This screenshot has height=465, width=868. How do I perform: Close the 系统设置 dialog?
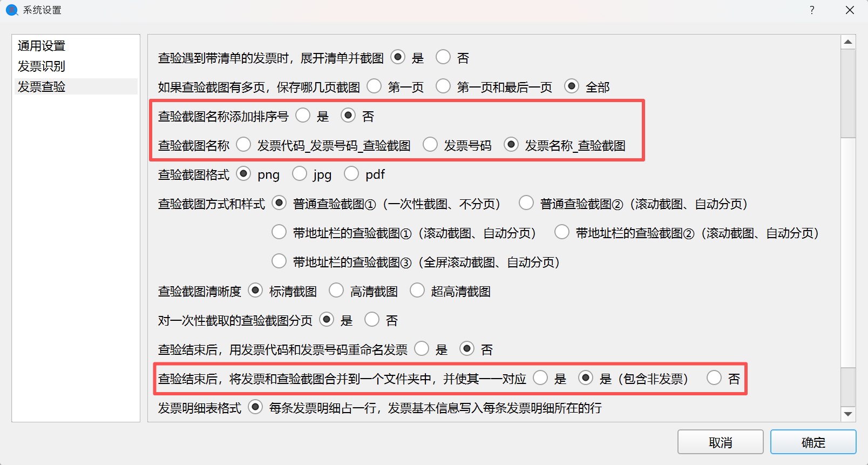click(x=850, y=10)
